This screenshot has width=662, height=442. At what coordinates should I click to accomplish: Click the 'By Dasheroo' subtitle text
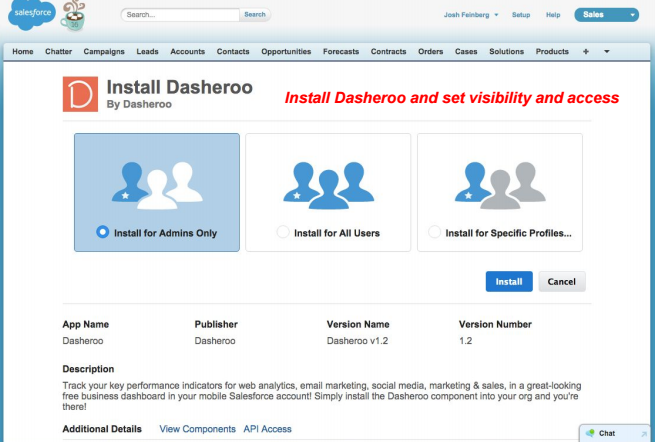[x=139, y=104]
